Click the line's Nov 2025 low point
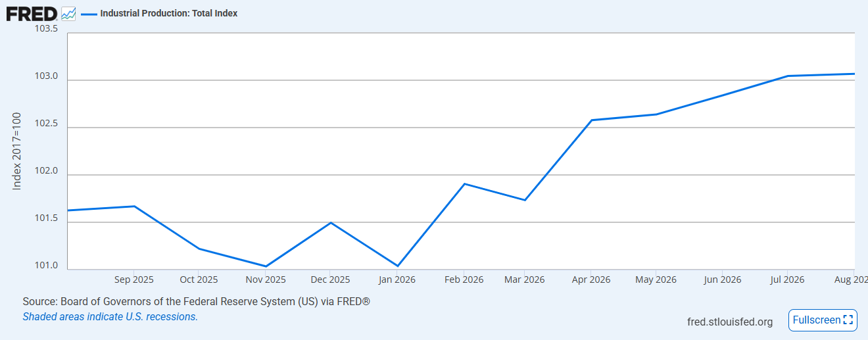The height and width of the screenshot is (340, 868). point(266,266)
